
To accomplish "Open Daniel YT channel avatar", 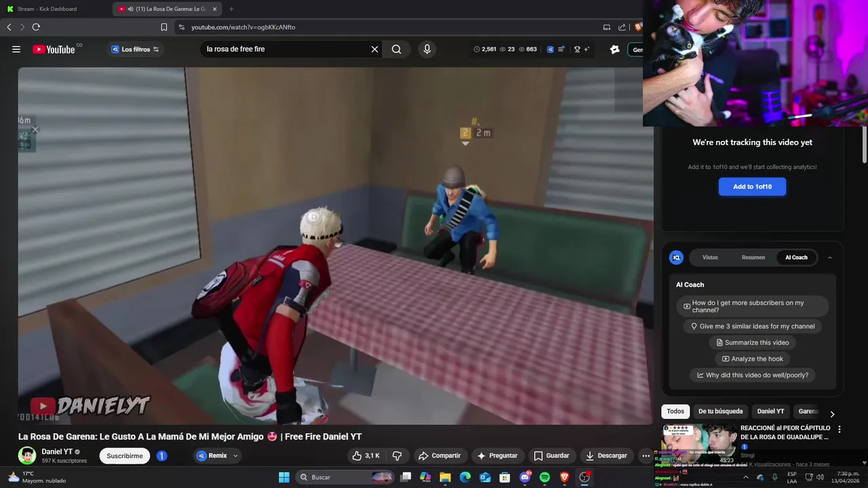I will point(27,455).
